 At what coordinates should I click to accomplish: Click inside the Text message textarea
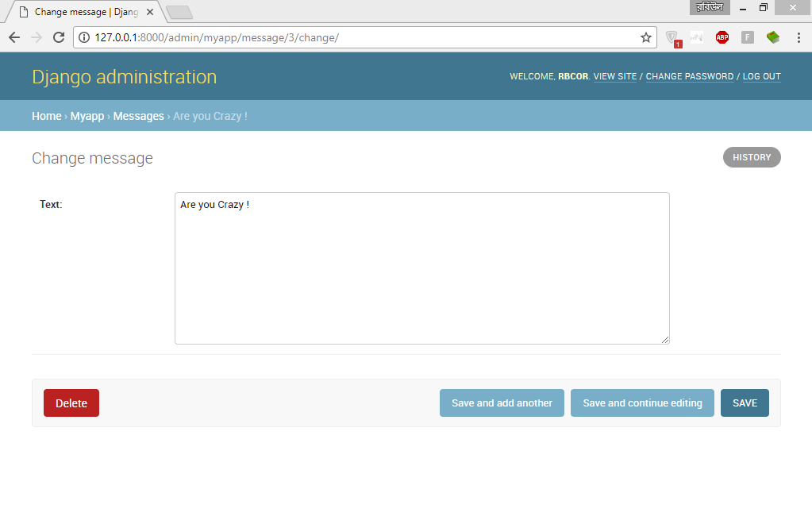421,268
